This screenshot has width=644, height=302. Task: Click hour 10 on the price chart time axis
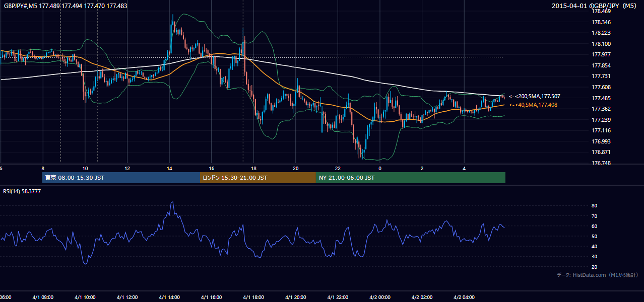85,168
